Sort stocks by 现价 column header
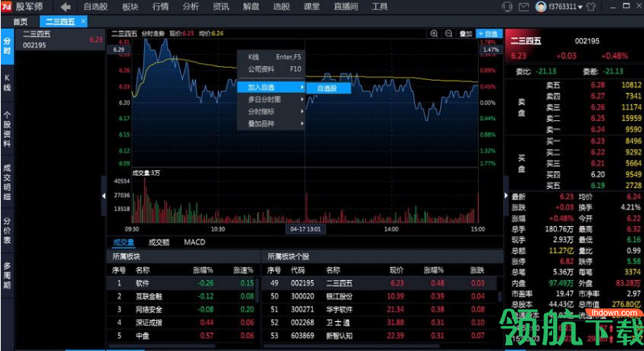 pos(397,270)
